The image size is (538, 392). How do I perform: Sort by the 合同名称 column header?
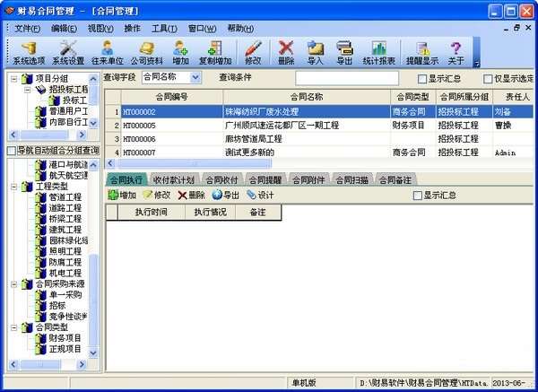(x=307, y=97)
